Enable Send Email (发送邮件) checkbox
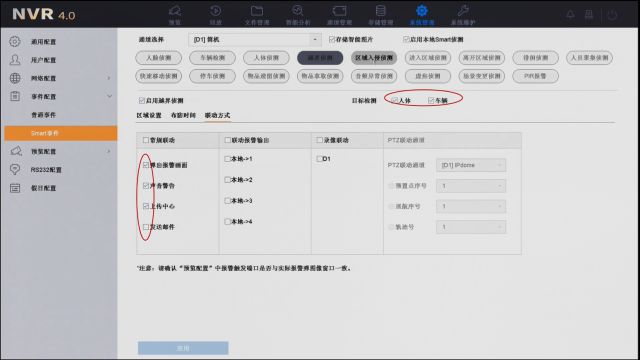This screenshot has height=360, width=640. pyautogui.click(x=146, y=227)
